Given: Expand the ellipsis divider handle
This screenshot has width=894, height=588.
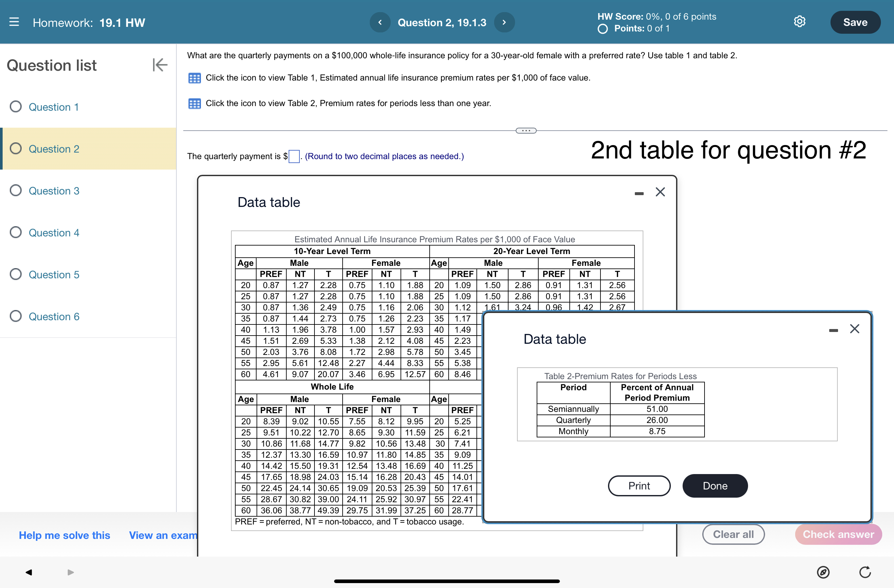Looking at the screenshot, I should (526, 131).
